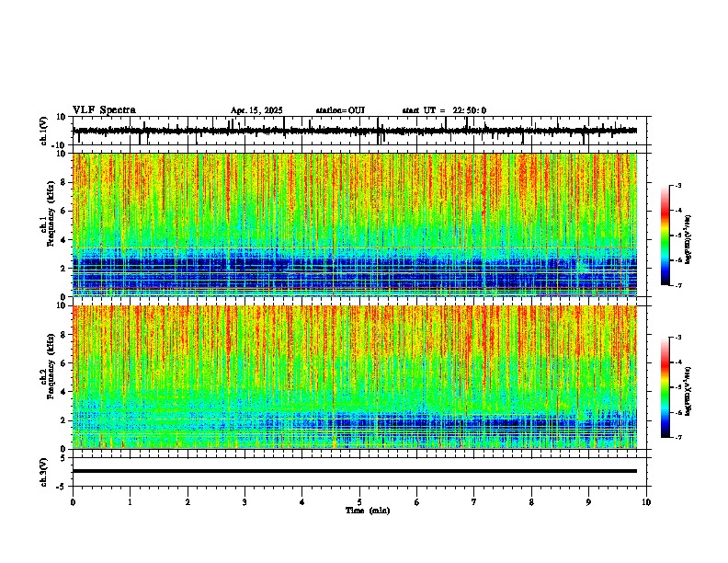728x563 pixels.
Task: Click time axis tick label "6"
Action: (x=417, y=502)
